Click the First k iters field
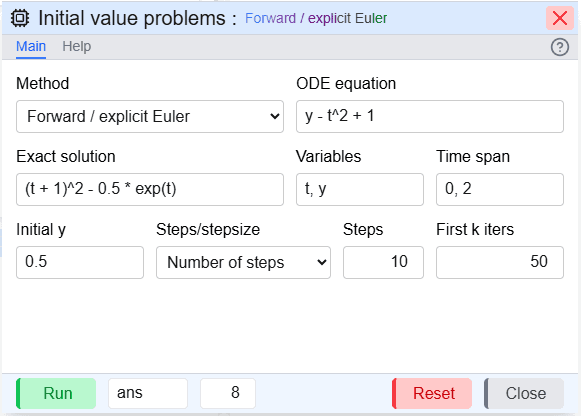Image resolution: width=581 pixels, height=416 pixels. pyautogui.click(x=500, y=262)
